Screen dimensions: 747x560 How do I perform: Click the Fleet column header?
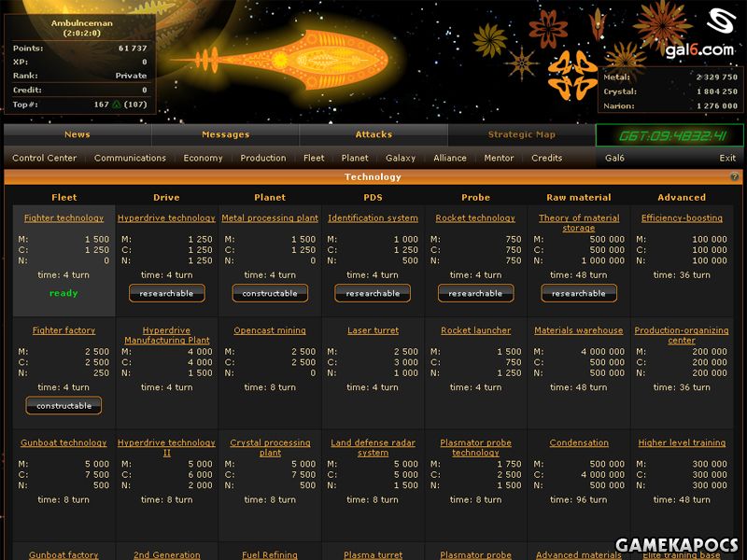pyautogui.click(x=63, y=197)
